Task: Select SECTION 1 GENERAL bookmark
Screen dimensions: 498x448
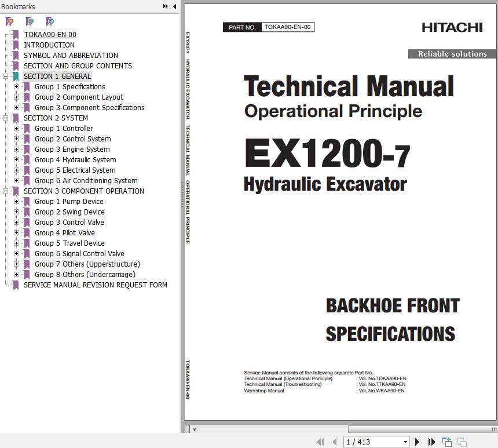Action: coord(57,77)
